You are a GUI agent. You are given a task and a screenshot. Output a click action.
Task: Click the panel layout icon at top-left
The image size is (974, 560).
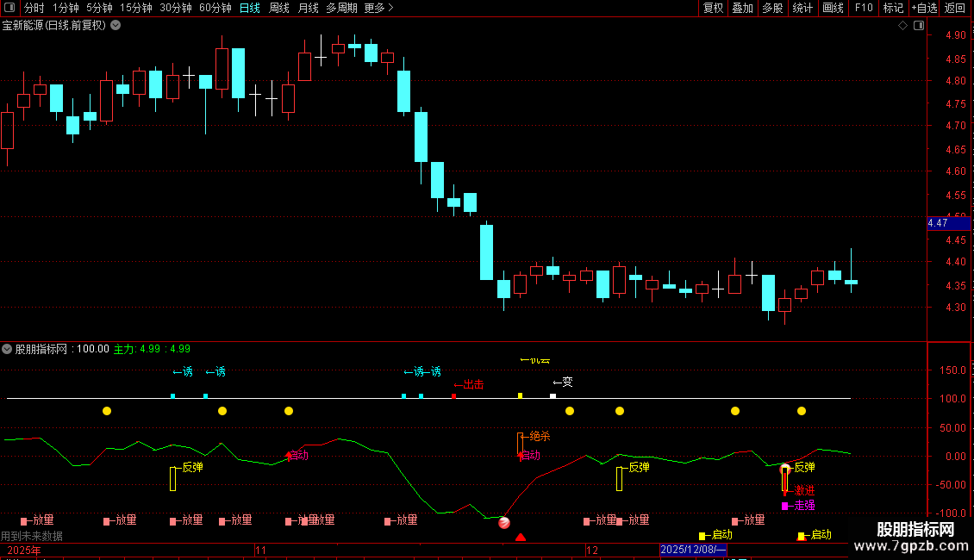click(x=9, y=8)
